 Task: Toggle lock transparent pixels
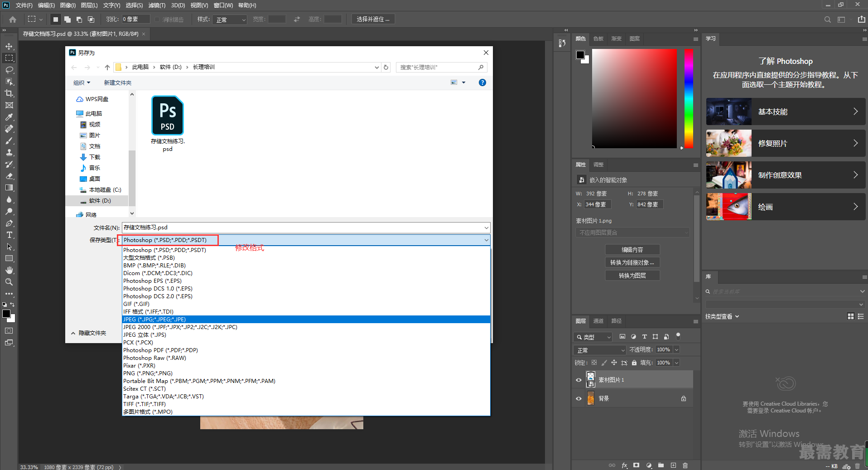[x=594, y=363]
